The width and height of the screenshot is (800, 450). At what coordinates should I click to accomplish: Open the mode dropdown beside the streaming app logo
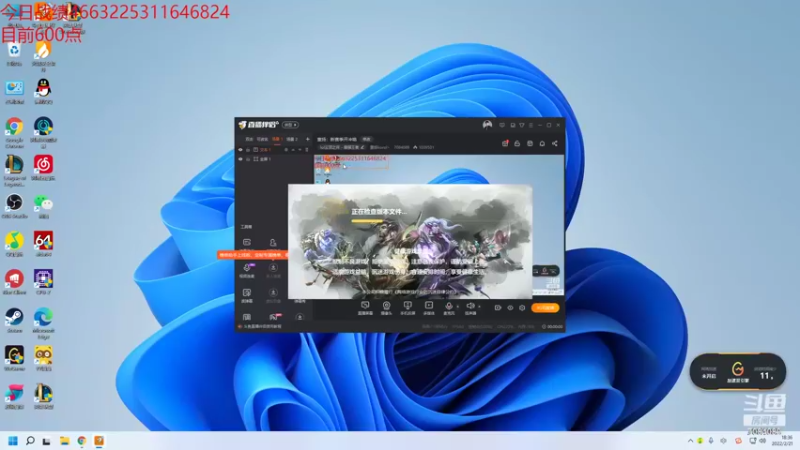[290, 124]
